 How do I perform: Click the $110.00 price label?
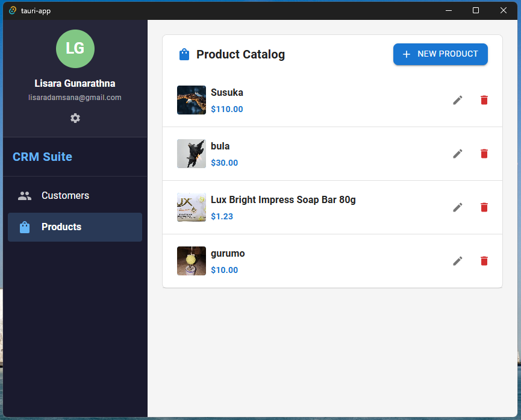coord(227,109)
